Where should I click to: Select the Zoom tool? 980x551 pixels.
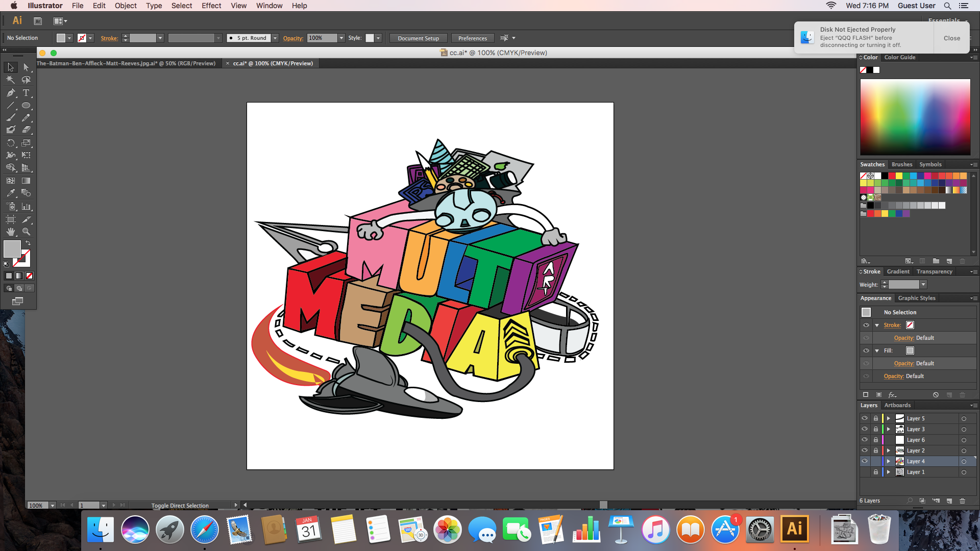26,232
